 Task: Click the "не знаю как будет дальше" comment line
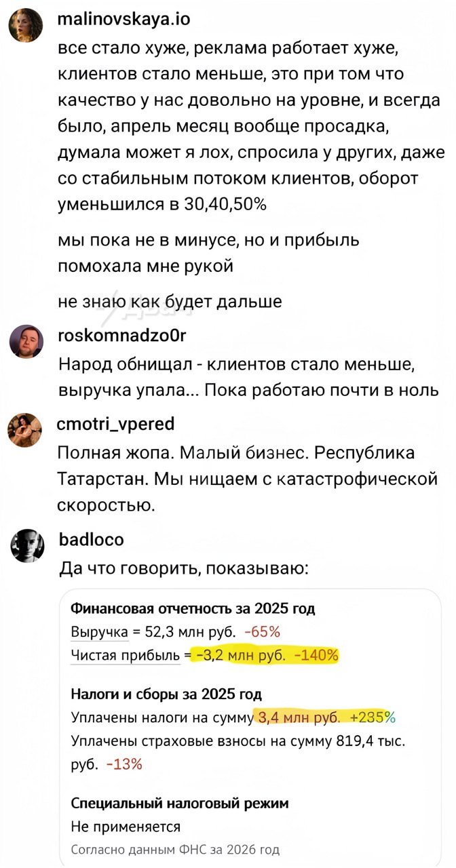point(170,301)
